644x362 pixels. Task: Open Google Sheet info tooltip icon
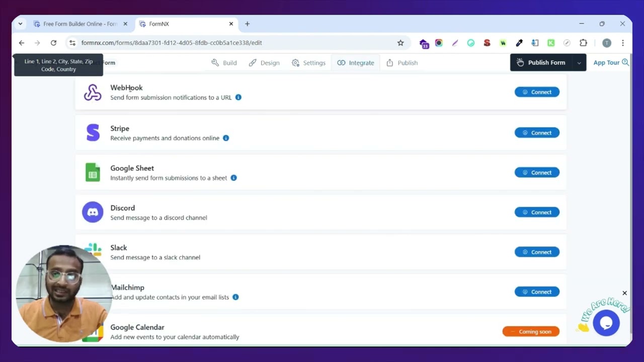tap(233, 178)
